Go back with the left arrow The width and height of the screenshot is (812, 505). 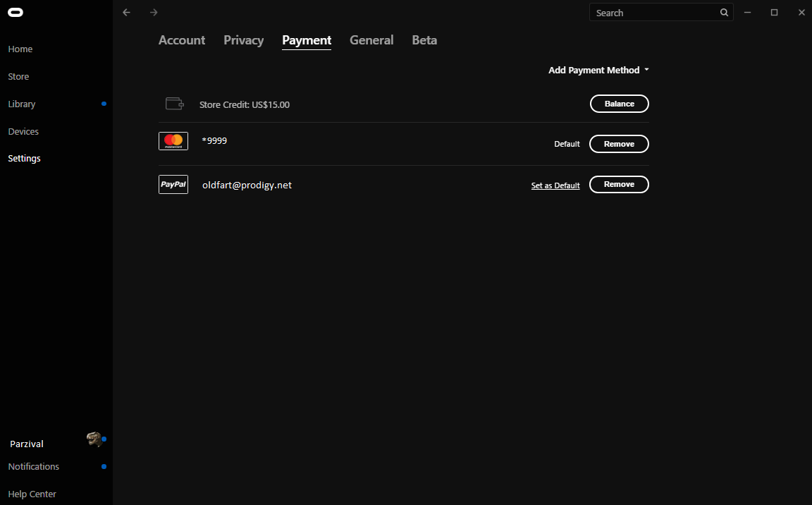[127, 13]
